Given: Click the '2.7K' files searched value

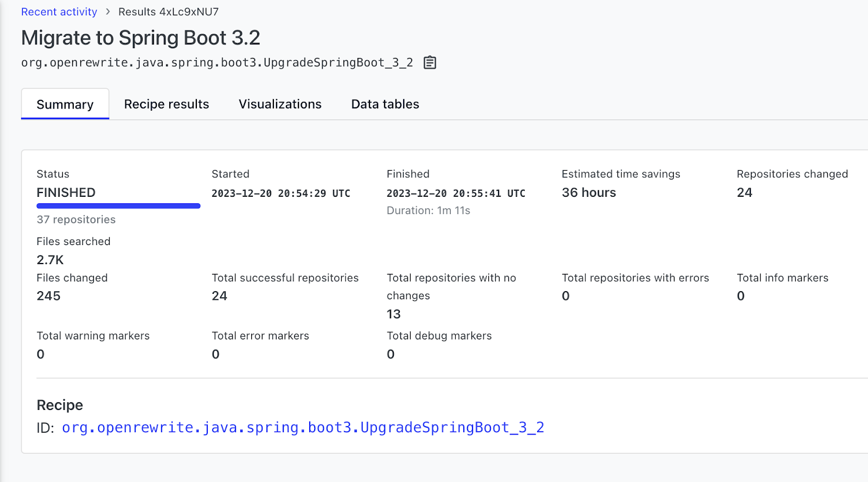Looking at the screenshot, I should click(50, 260).
